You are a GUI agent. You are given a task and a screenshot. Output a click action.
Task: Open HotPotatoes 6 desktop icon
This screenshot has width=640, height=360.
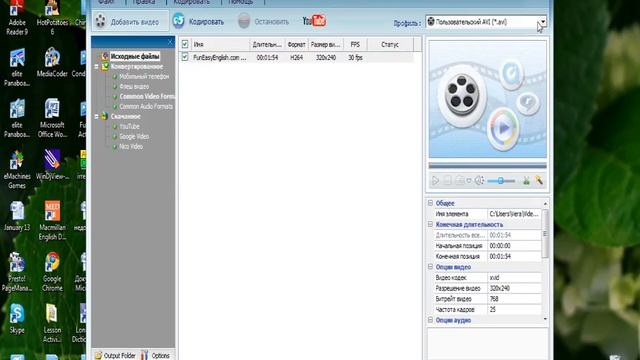tap(52, 18)
